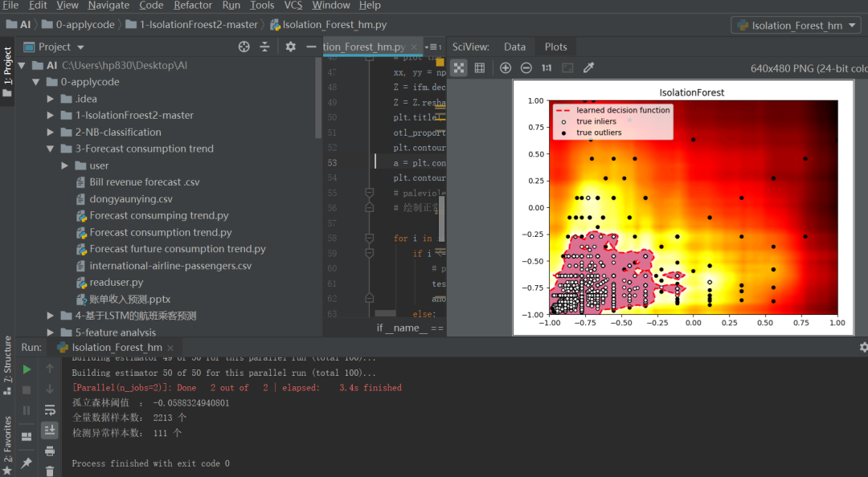Rerun Isolation_Forest_hm with the green play icon
This screenshot has width=868, height=477.
[x=27, y=369]
